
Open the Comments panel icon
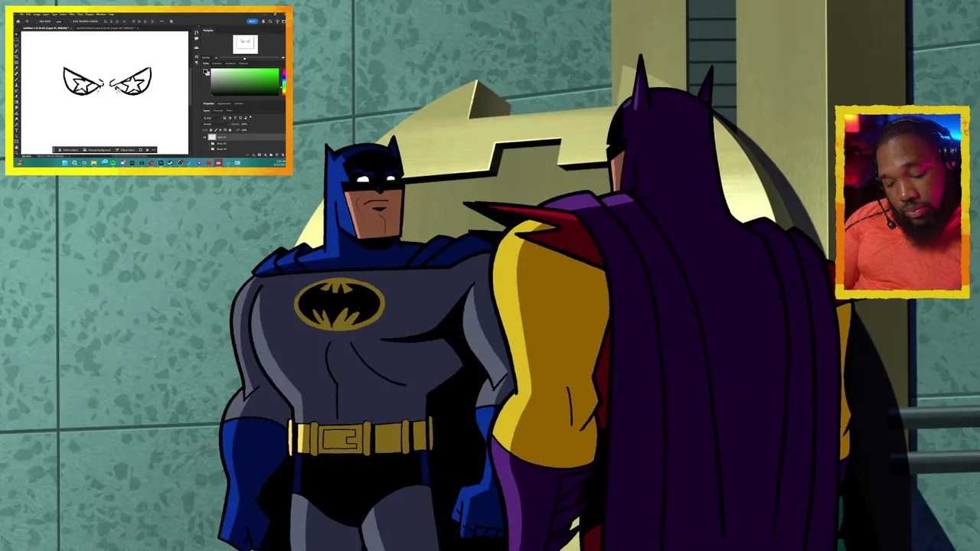[196, 39]
